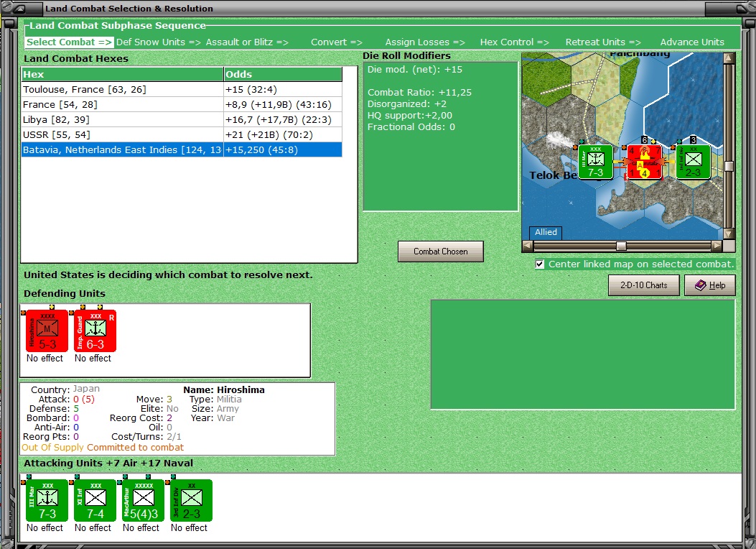756x549 pixels.
Task: Select the MacArthur 5(4)3 attacking unit
Action: click(143, 500)
